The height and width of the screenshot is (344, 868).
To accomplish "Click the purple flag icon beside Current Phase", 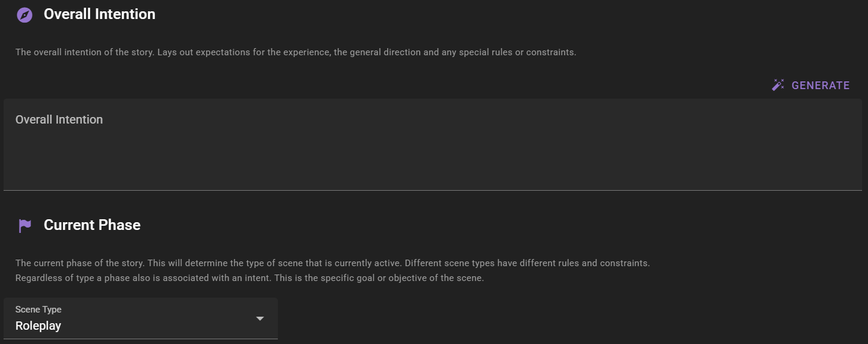I will click(x=24, y=226).
